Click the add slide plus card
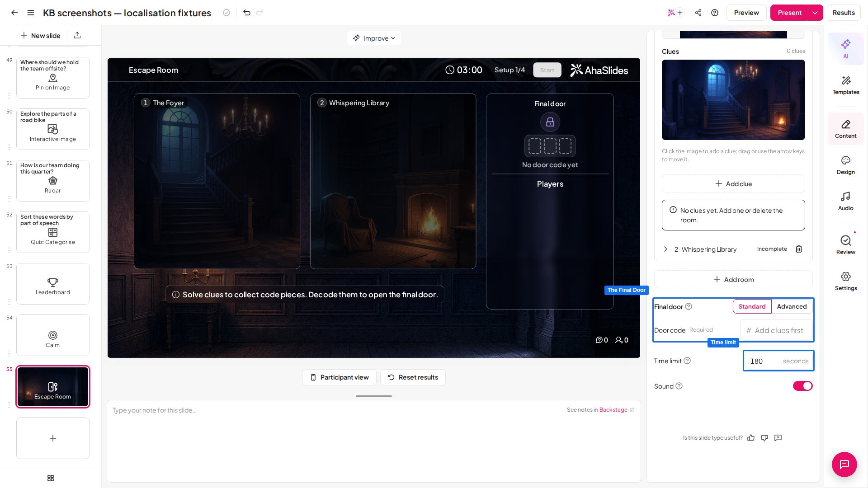This screenshot has width=868, height=488. point(53,438)
